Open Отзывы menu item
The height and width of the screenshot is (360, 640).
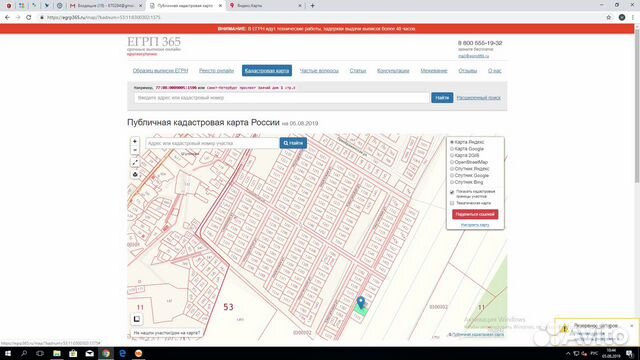[x=468, y=71]
